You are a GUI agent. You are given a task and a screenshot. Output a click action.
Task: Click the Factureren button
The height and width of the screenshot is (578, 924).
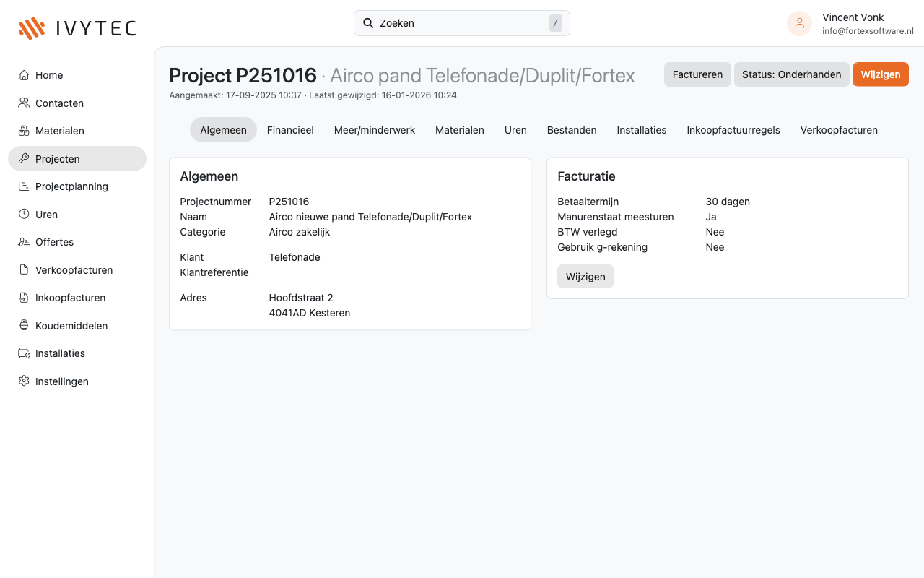697,74
